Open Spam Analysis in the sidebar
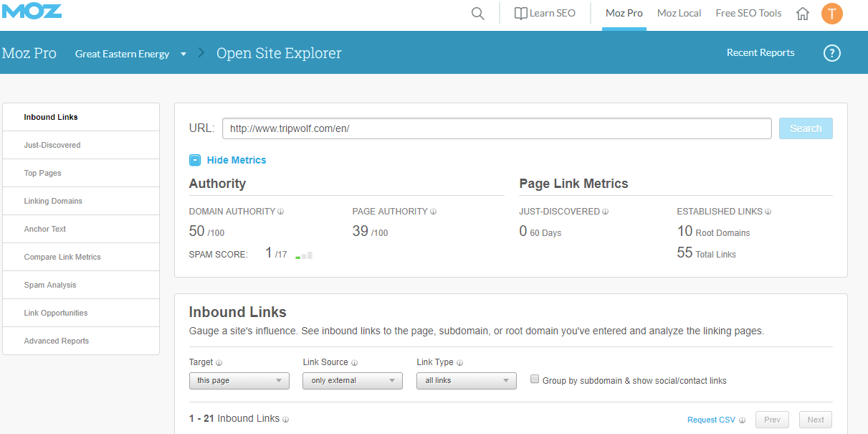This screenshot has height=434, width=868. (x=81, y=285)
